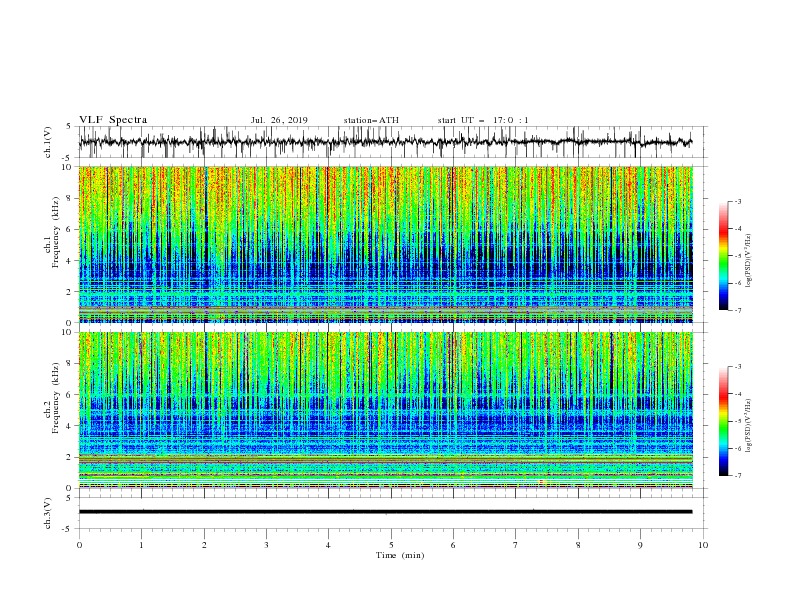Click the "ch.3(V)" axis label
The height and width of the screenshot is (612, 792).
tap(48, 513)
